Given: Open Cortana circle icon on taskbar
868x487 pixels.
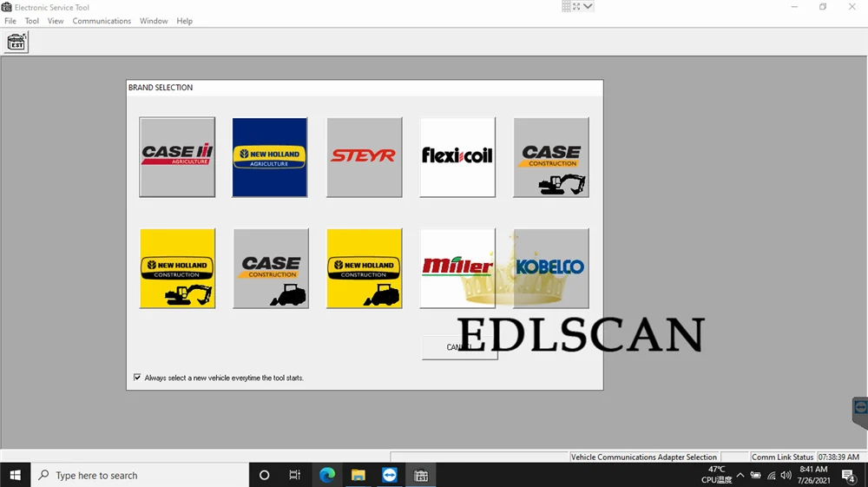Looking at the screenshot, I should (264, 476).
